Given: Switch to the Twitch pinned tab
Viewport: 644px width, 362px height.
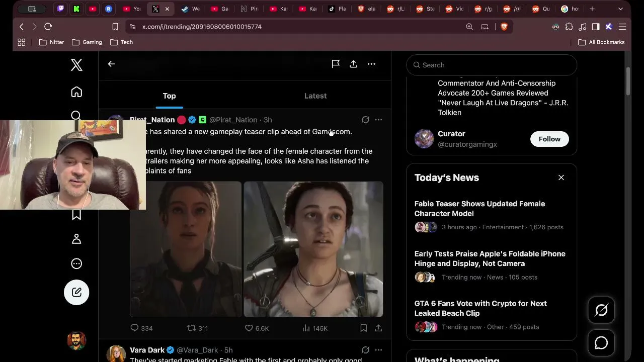Looking at the screenshot, I should click(x=61, y=9).
